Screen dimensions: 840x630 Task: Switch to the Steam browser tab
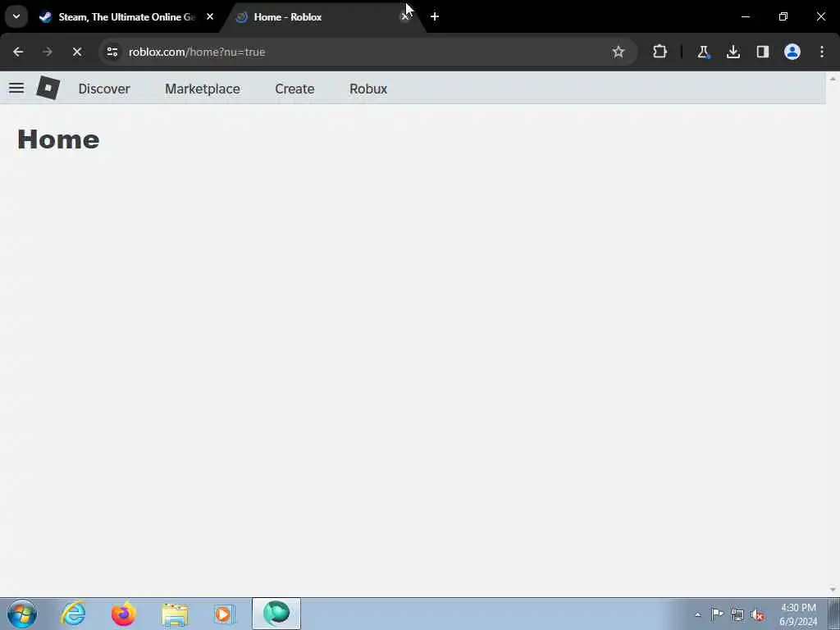(126, 16)
